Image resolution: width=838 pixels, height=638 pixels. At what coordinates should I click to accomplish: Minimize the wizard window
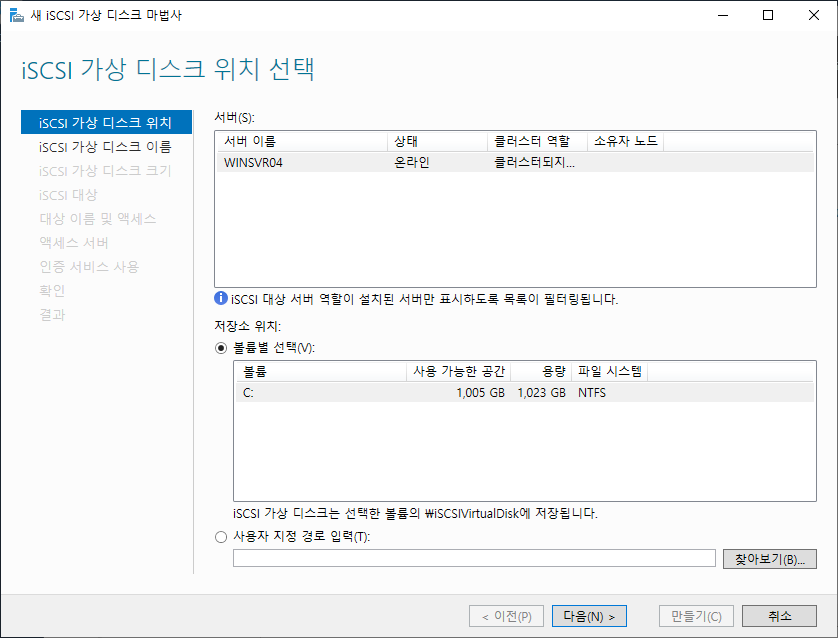pyautogui.click(x=723, y=15)
